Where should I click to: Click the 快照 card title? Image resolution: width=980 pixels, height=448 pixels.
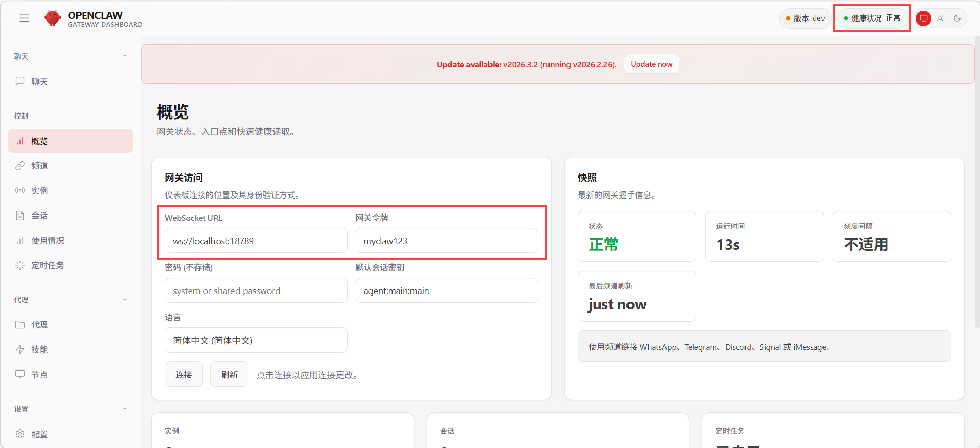pos(587,178)
